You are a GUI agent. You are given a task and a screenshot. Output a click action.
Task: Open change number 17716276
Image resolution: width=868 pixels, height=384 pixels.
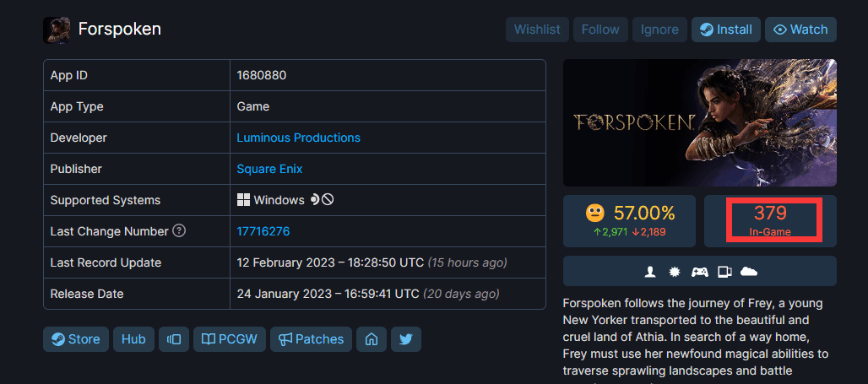pyautogui.click(x=263, y=231)
